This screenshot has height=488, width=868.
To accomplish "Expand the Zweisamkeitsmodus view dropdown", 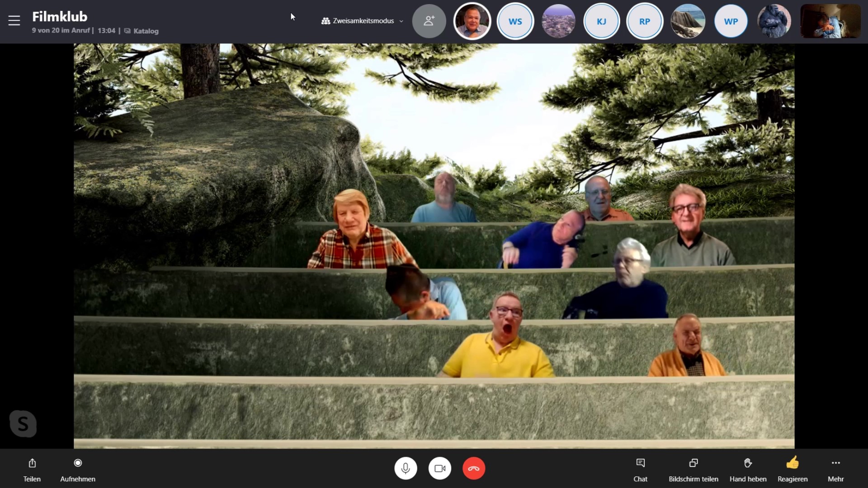I will pyautogui.click(x=362, y=21).
